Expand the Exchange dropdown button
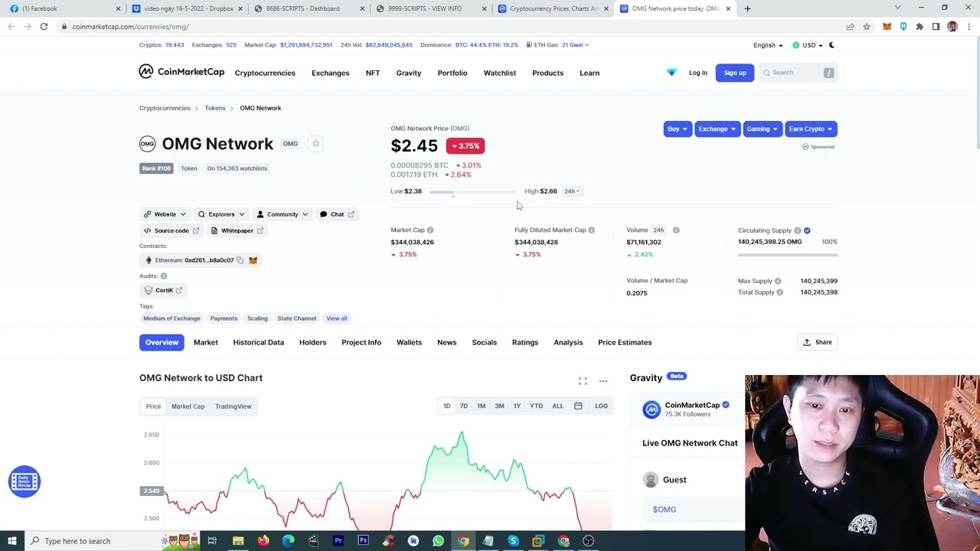980x551 pixels. [717, 129]
